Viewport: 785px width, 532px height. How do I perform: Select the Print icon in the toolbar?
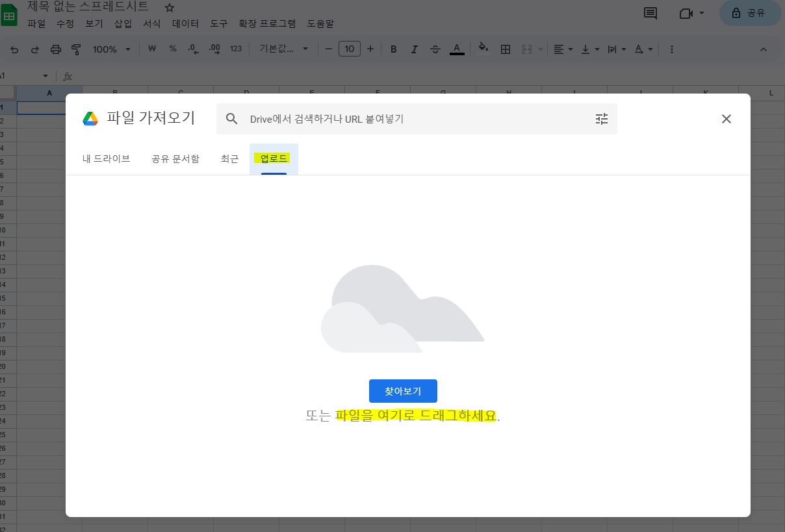57,49
